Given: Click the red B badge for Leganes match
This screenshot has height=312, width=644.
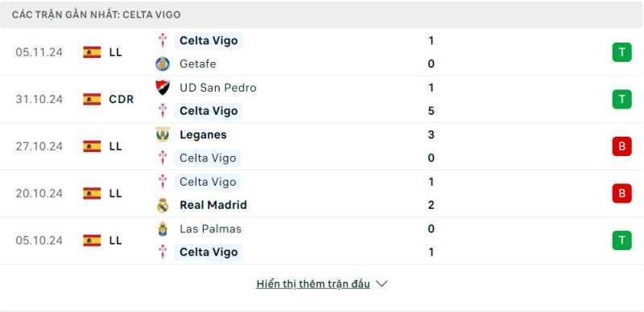Looking at the screenshot, I should tap(621, 146).
